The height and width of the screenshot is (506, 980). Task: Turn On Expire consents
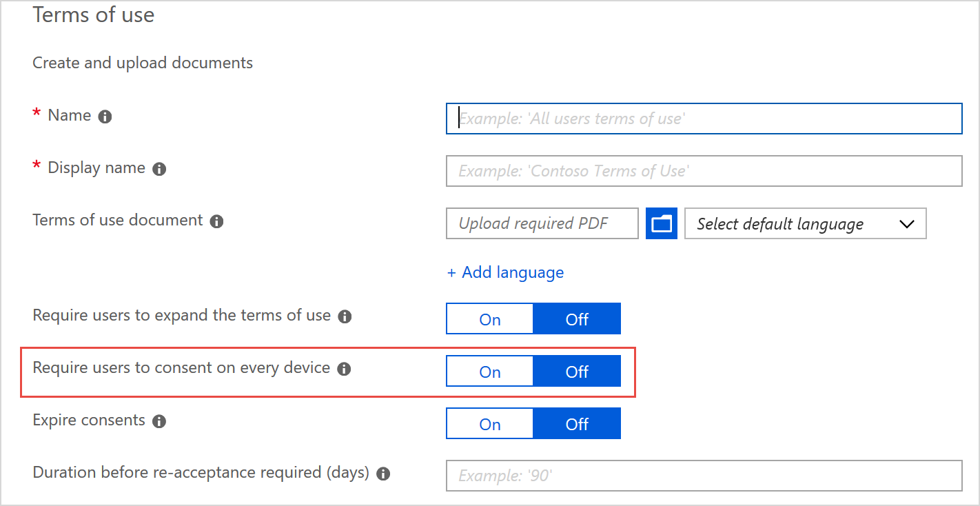tap(490, 424)
